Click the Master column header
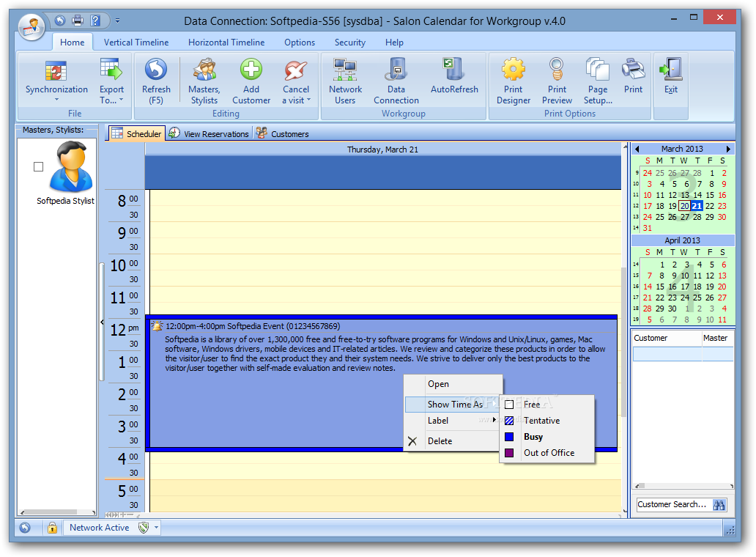This screenshot has height=557, width=756. [717, 339]
